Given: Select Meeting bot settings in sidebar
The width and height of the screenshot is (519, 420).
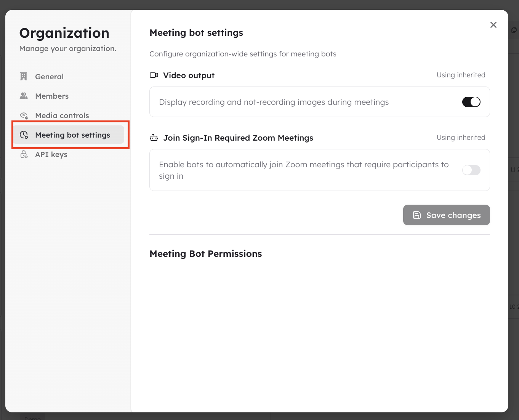Looking at the screenshot, I should pyautogui.click(x=72, y=135).
